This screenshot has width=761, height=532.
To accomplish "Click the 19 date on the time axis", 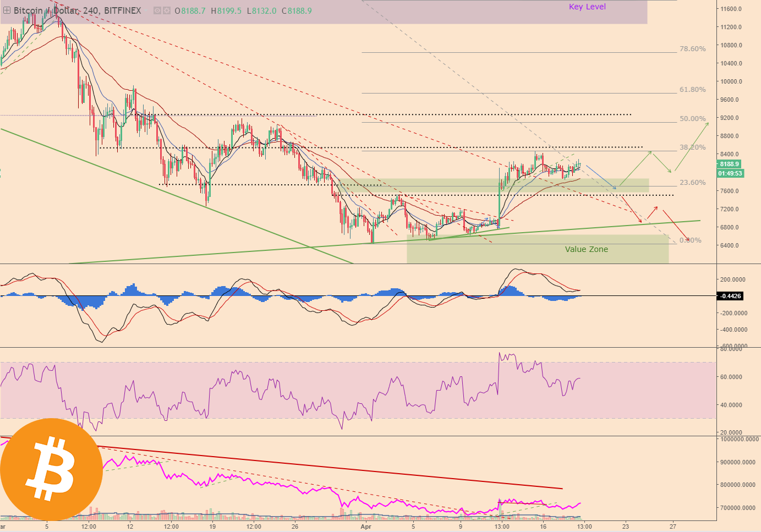I will (x=212, y=526).
